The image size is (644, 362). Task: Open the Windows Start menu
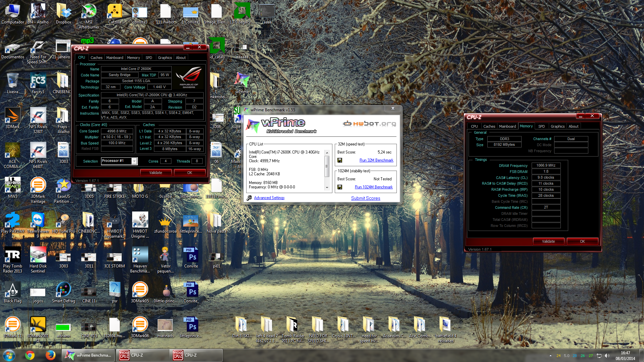[x=9, y=355]
